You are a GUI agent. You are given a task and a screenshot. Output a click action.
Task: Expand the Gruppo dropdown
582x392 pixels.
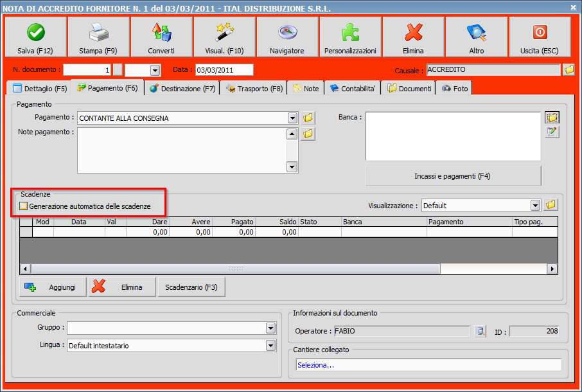click(270, 328)
